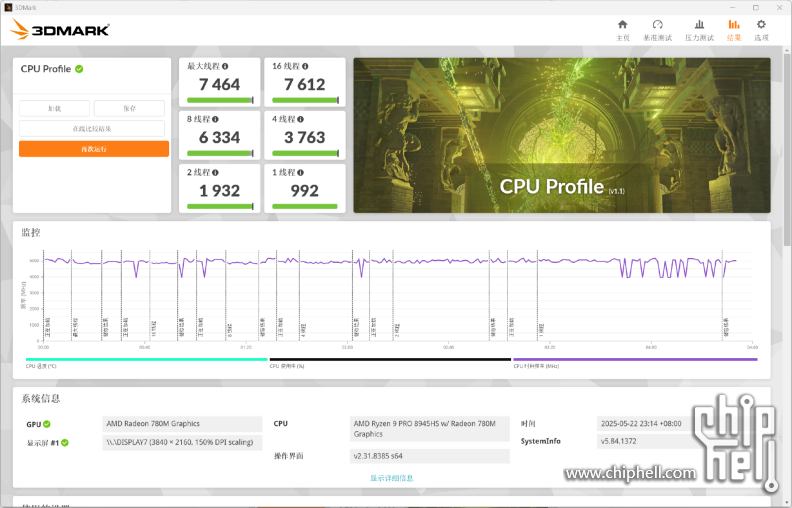Click the green check icon beside GPU

tap(47, 424)
